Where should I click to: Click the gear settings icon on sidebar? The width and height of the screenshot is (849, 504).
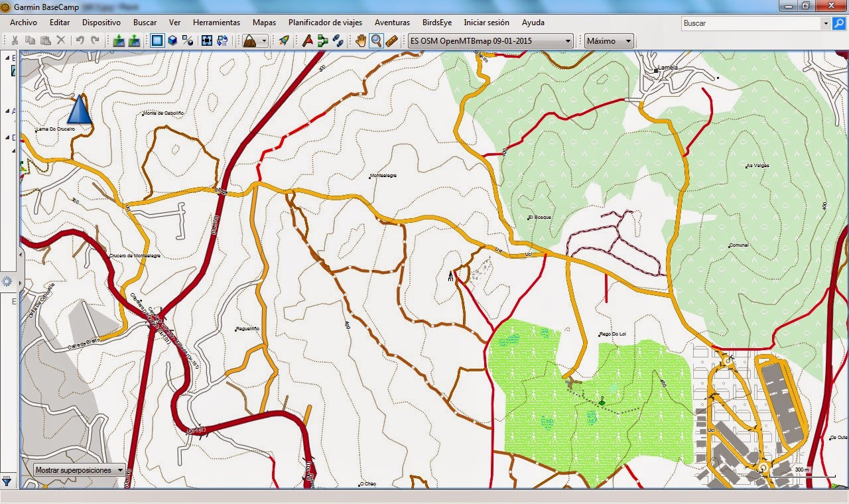coord(7,281)
